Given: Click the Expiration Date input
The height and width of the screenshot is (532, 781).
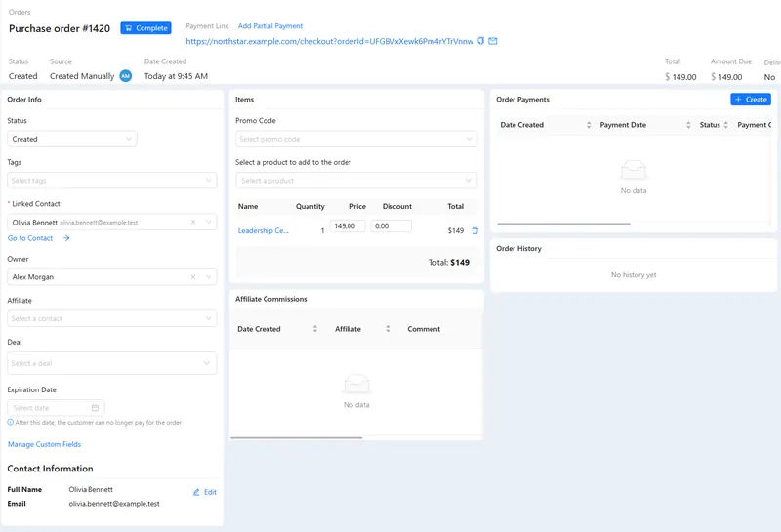Looking at the screenshot, I should click(x=56, y=408).
